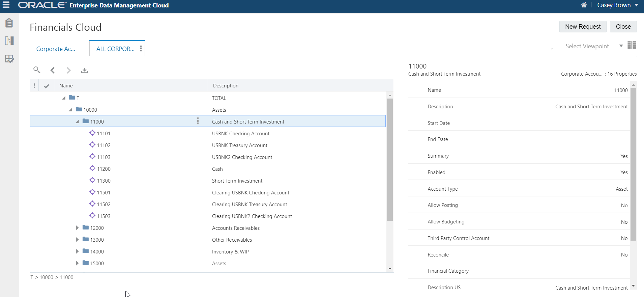Click the node icon for 11102
The width and height of the screenshot is (644, 297).
tap(92, 145)
